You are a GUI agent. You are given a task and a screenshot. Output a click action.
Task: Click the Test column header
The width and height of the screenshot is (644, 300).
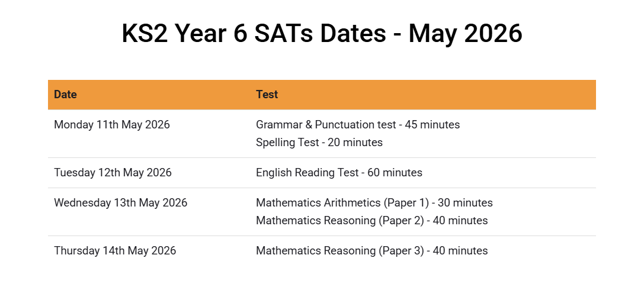coord(267,95)
